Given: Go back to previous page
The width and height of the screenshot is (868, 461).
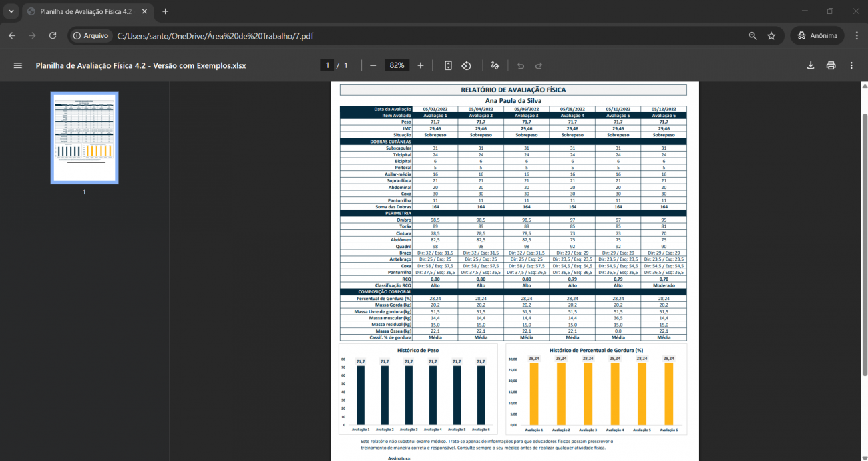Looking at the screenshot, I should pos(12,36).
